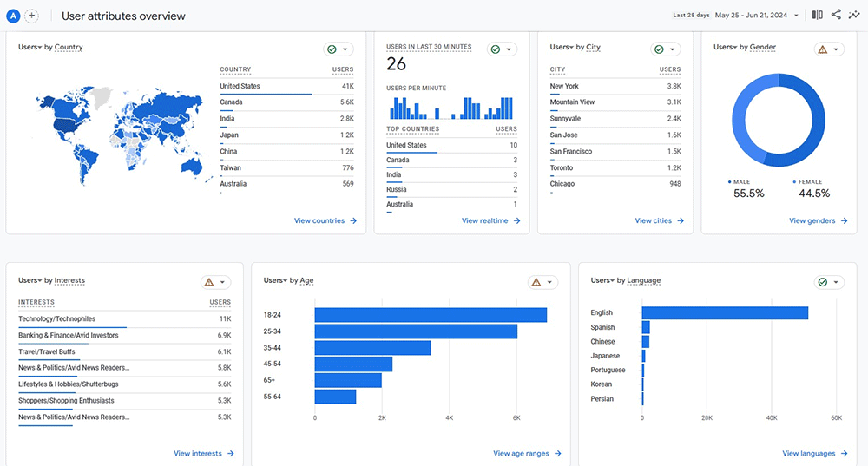Open View countries link

[325, 221]
